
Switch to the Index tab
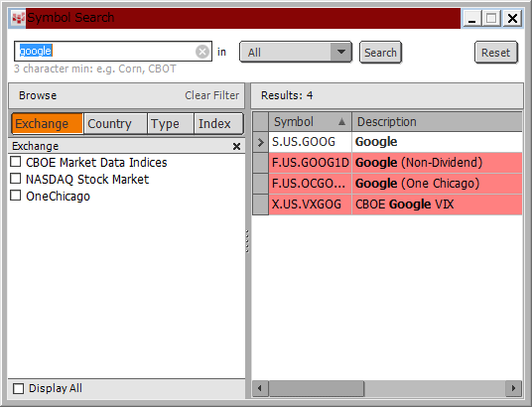point(218,123)
